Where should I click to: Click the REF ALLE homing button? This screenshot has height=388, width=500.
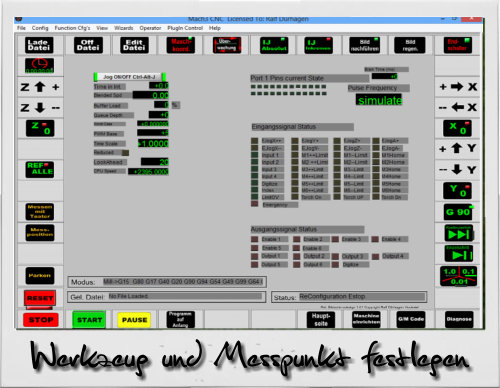pyautogui.click(x=40, y=169)
